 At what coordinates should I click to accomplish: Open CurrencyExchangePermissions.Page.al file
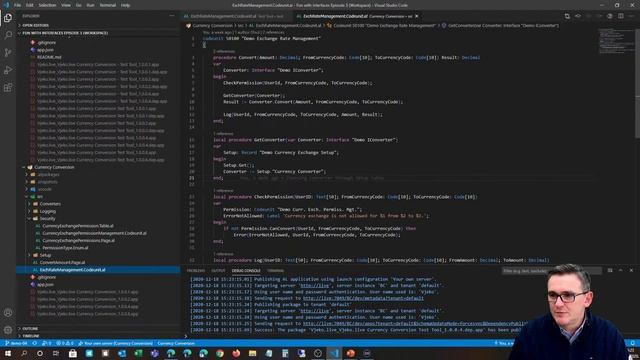point(78,240)
